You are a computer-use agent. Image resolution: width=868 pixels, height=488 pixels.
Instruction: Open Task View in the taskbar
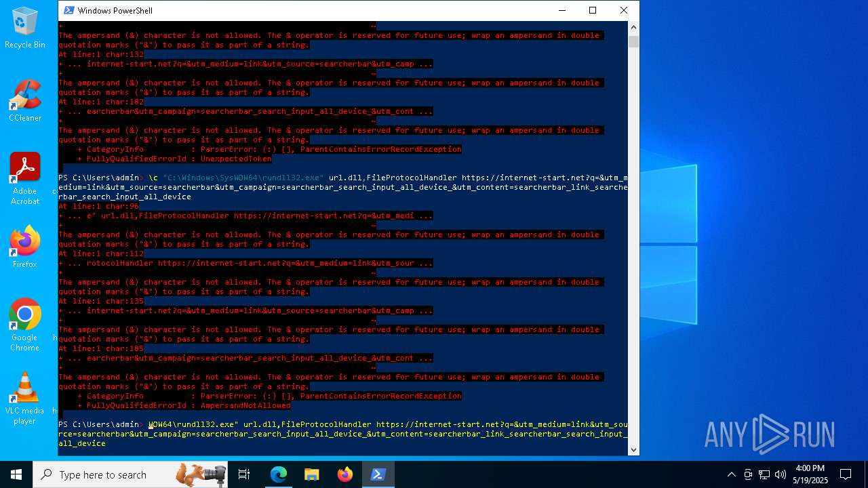[x=244, y=474]
